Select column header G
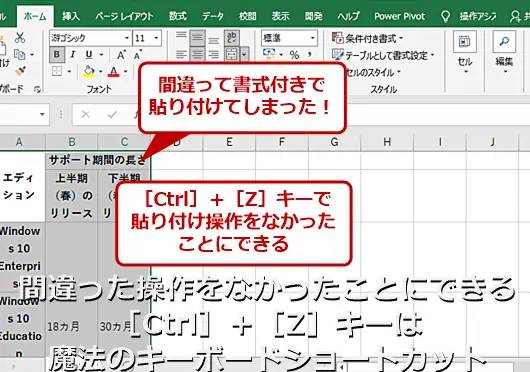This screenshot has height=372, width=530. 335,142
